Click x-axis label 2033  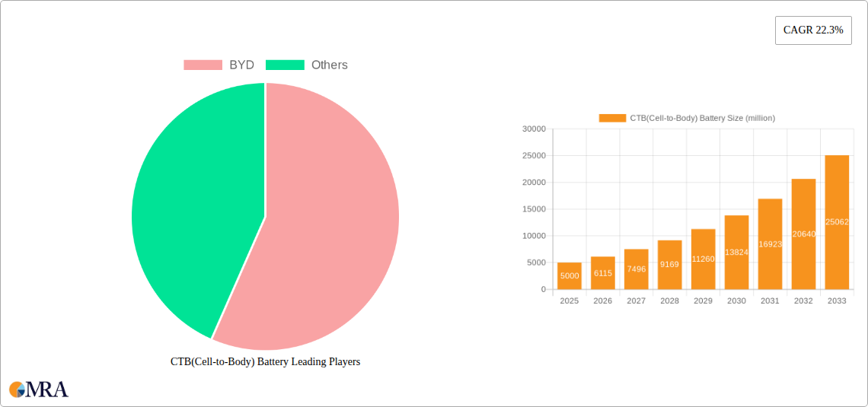pos(837,300)
